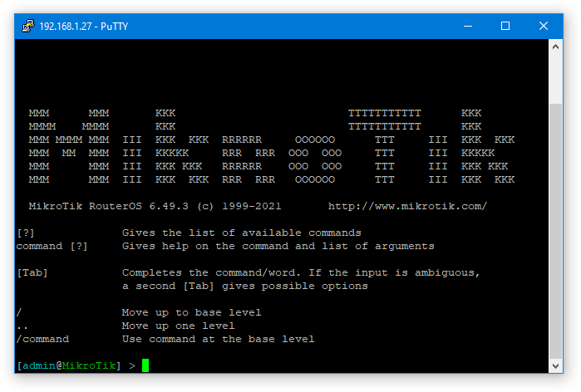Click the window title '192.168.1.27 - PuTTY'
This screenshot has height=392, width=581.
[x=84, y=27]
